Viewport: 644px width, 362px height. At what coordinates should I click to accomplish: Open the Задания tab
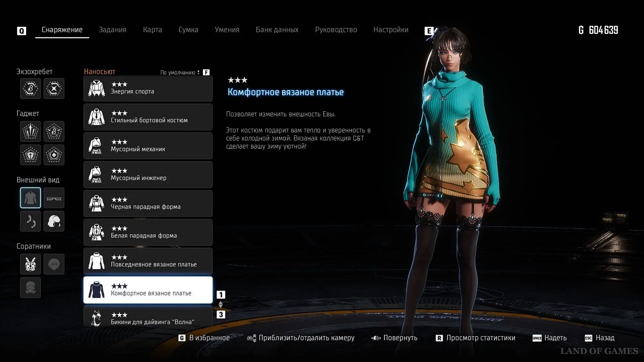tap(112, 30)
